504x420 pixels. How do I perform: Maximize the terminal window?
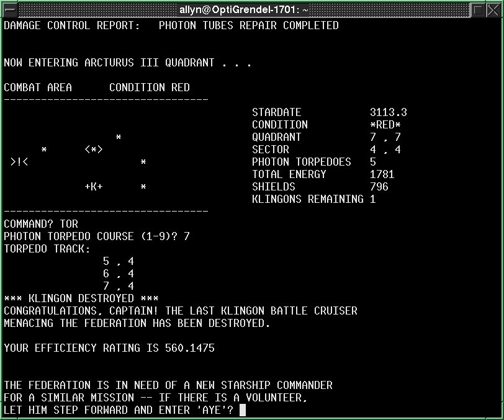click(478, 9)
